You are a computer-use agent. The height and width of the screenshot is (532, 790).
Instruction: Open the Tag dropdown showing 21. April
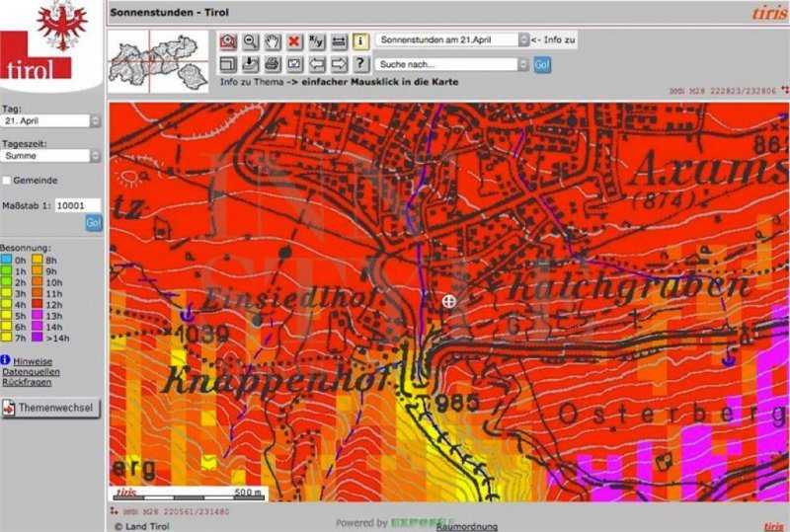click(x=51, y=119)
